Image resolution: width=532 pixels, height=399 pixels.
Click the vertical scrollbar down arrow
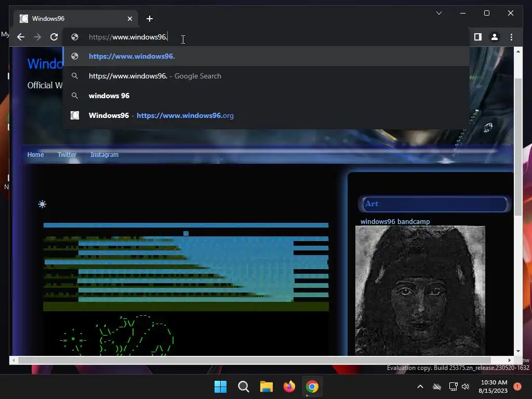[518, 351]
